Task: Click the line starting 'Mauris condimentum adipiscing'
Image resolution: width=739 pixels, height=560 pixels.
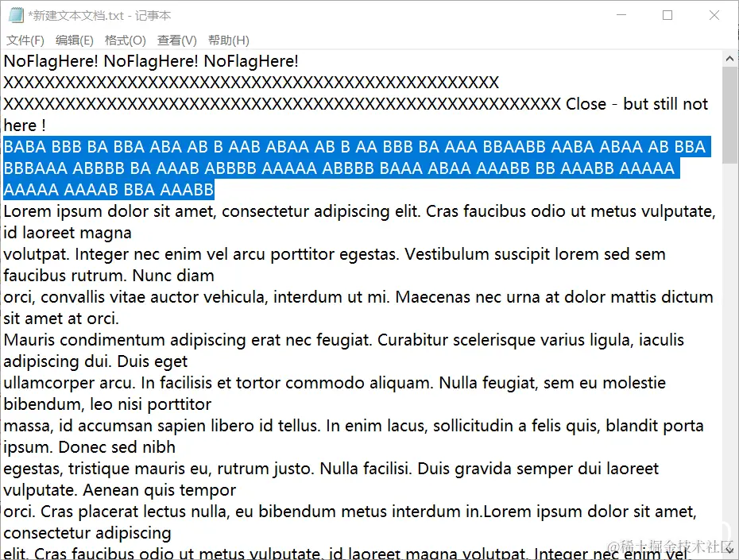Action: [343, 340]
